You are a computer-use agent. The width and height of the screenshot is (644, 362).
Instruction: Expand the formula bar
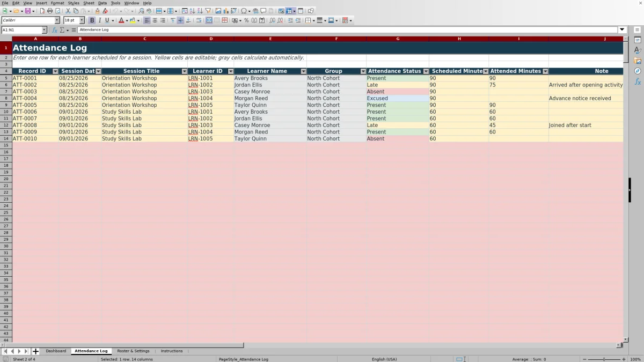pos(623,30)
